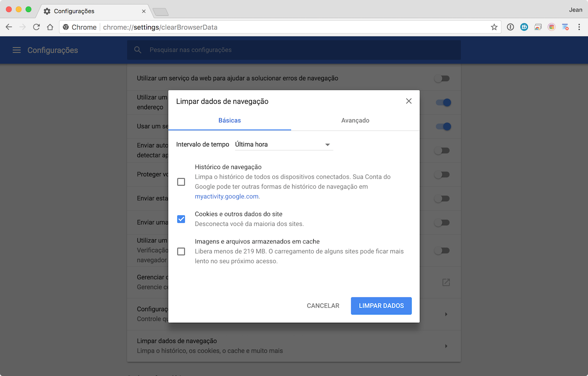588x376 pixels.
Task: Check Imagens e arquivos armazenados em cache
Action: (181, 251)
